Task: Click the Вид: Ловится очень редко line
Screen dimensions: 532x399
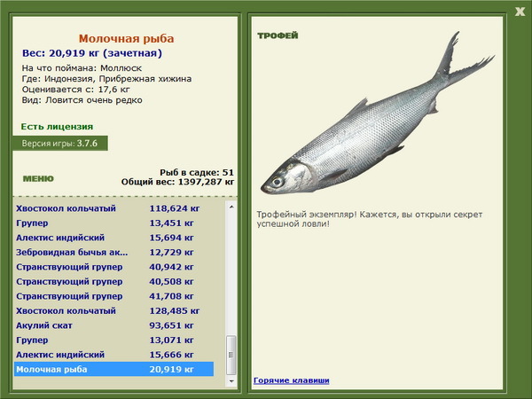Action: point(82,100)
